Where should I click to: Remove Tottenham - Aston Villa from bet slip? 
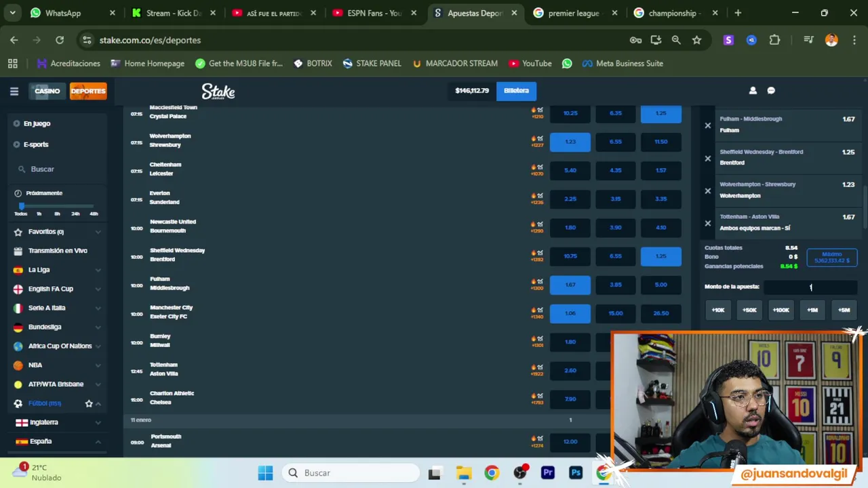coord(708,224)
